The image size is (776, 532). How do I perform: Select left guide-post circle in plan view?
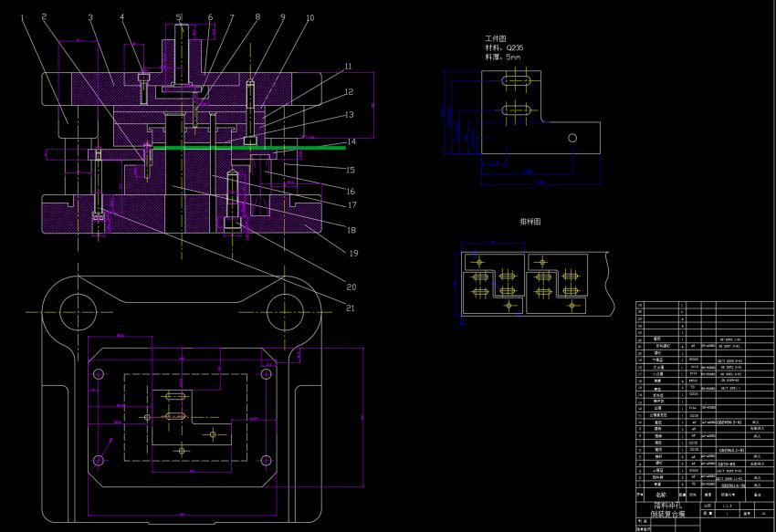point(78,312)
